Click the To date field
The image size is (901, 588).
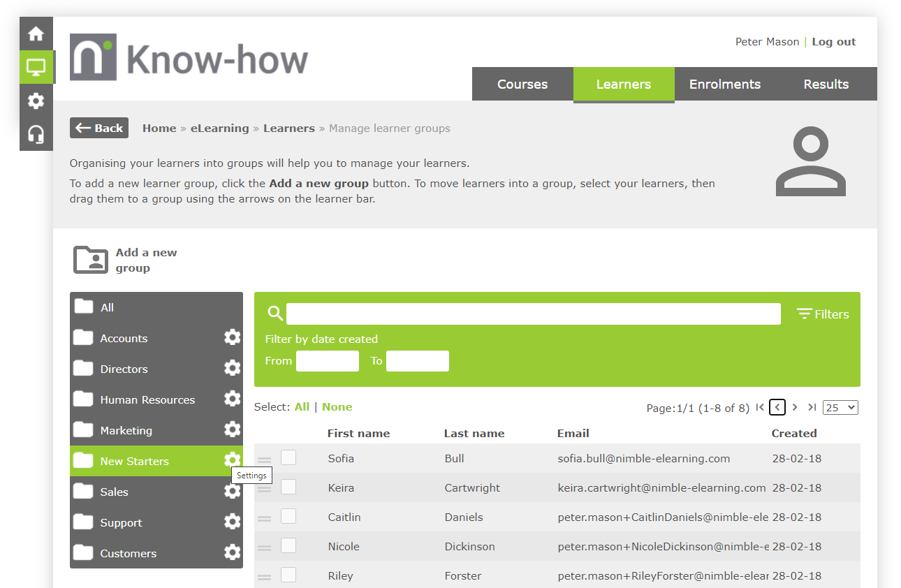[x=418, y=361]
